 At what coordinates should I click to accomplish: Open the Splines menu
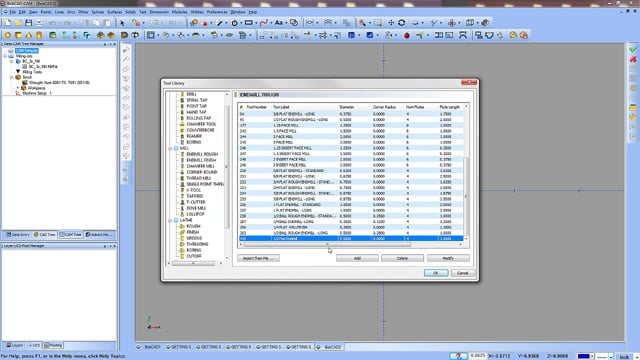tap(98, 12)
